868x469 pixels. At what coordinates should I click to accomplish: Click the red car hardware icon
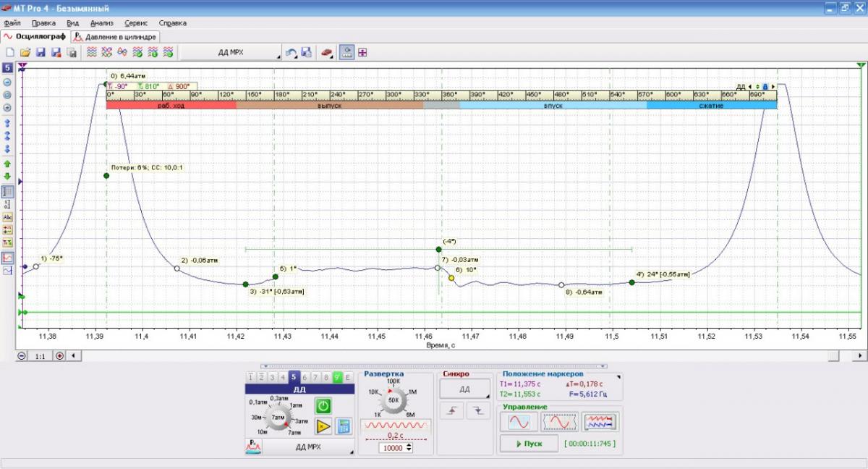(326, 52)
